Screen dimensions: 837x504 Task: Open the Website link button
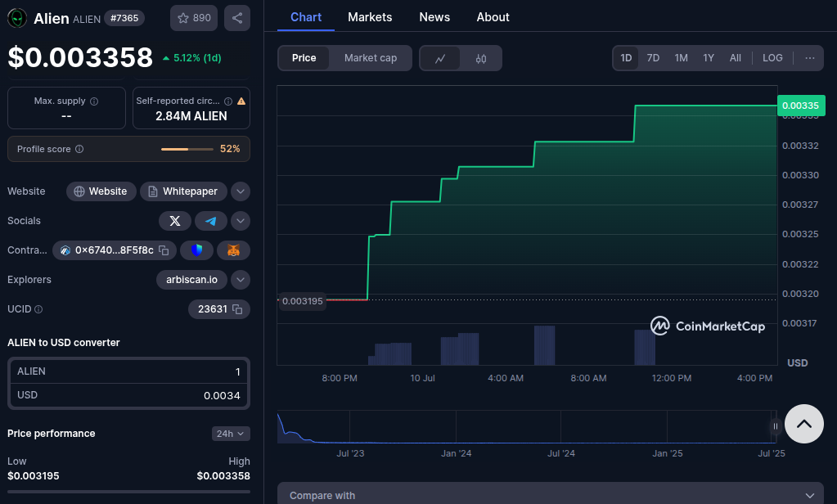point(101,191)
